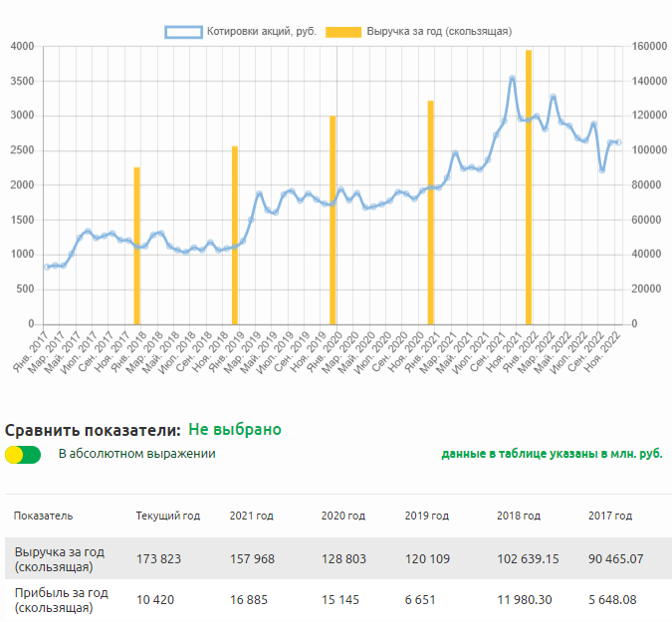Click the yellow legend swatch for Выручка за год

click(343, 31)
